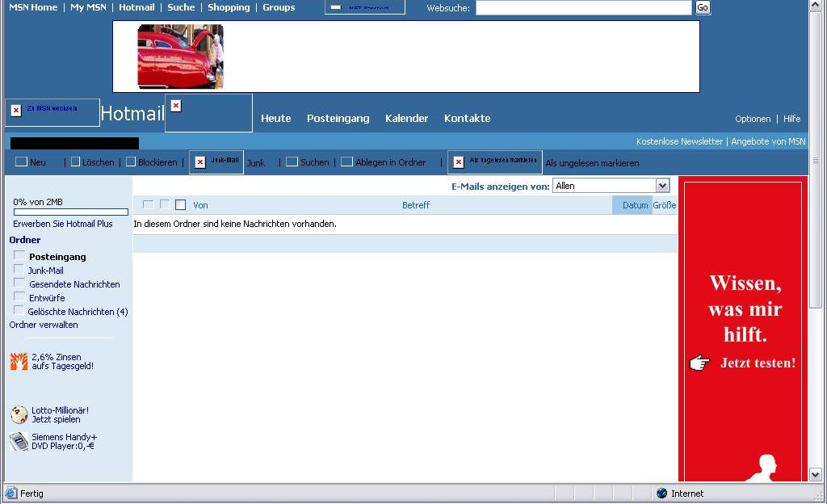Open the Optionen link
Image resolution: width=827 pixels, height=504 pixels.
click(753, 120)
